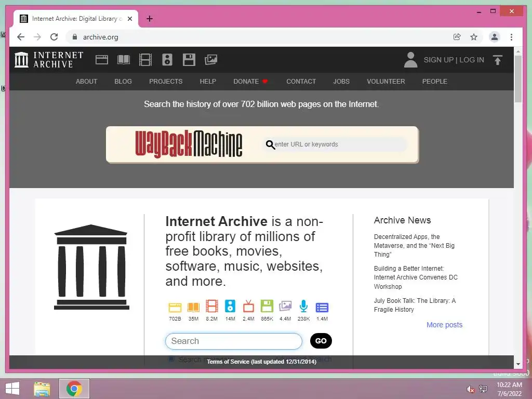The image size is (532, 399).
Task: Click the green software icon labeled 865K
Action: (x=267, y=306)
